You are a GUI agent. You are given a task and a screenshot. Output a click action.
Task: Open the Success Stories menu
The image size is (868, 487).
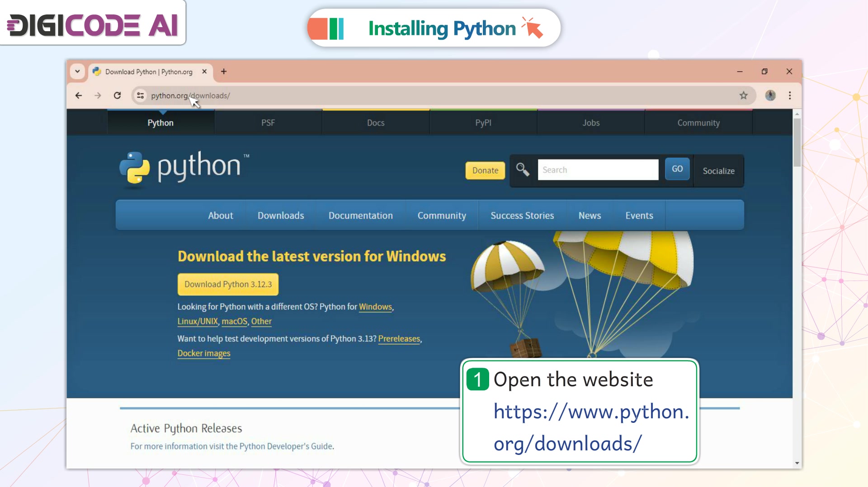pos(522,215)
